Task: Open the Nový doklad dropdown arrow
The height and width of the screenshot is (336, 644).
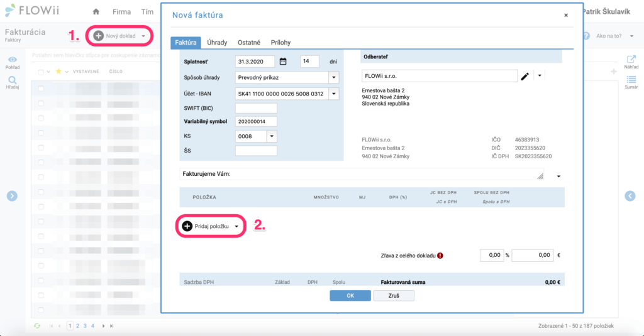Action: (143, 36)
